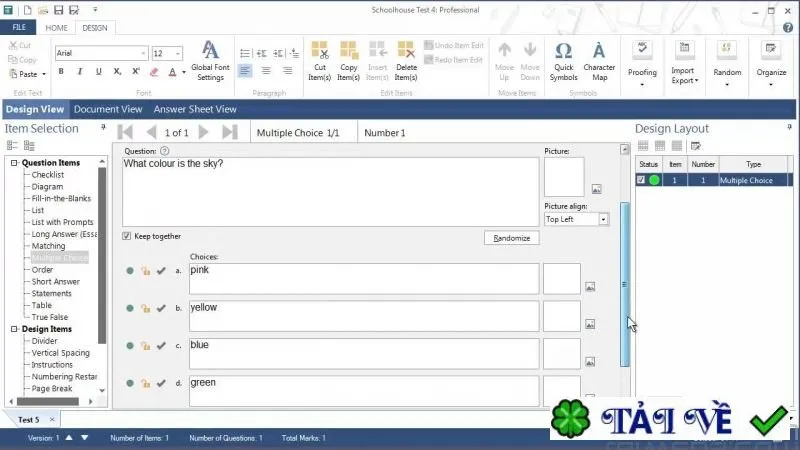Mark choice a pink as correct
This screenshot has height=450, width=800.
[161, 270]
